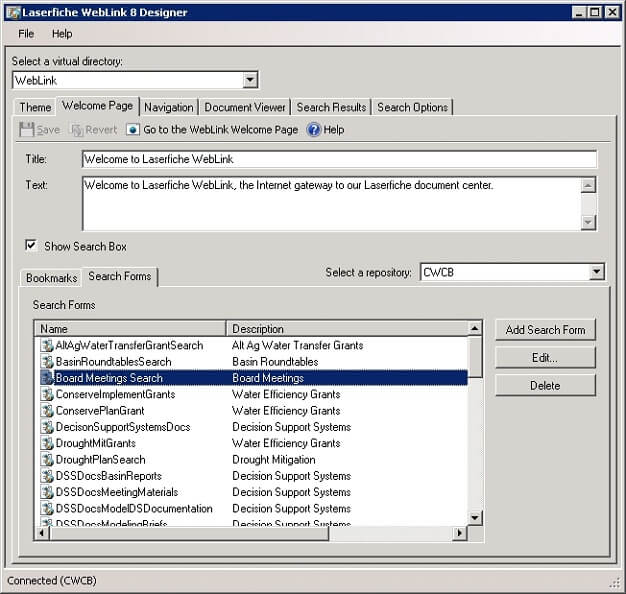Click Text area scroll down arrow

tap(588, 222)
